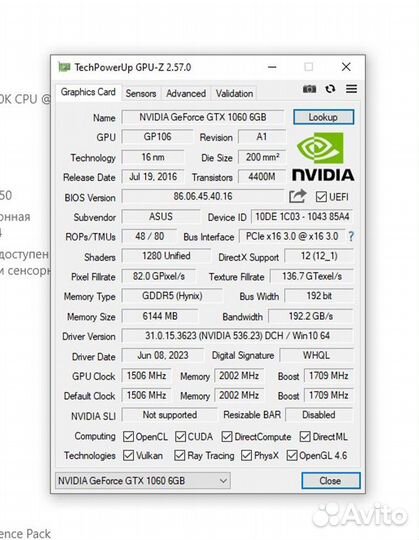Click the Device ID 10DE 1C03 - 1043 85A4
Image resolution: width=419 pixels, height=540 pixels.
click(x=302, y=217)
